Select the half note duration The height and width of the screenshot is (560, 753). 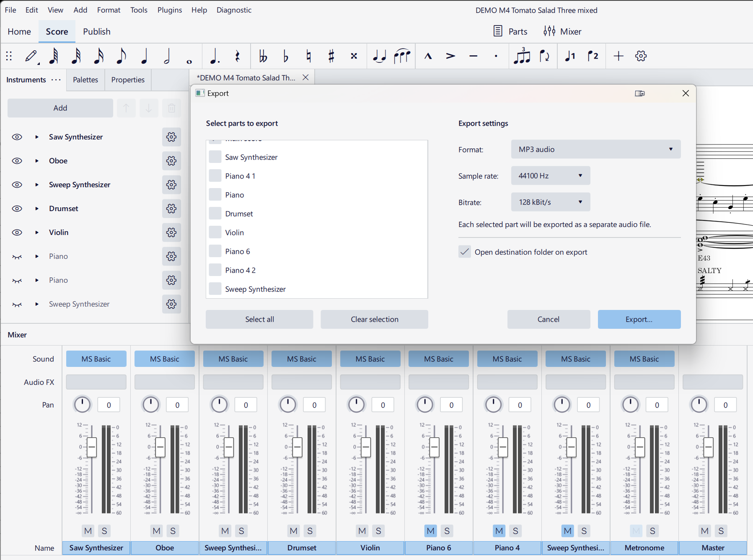coord(167,56)
